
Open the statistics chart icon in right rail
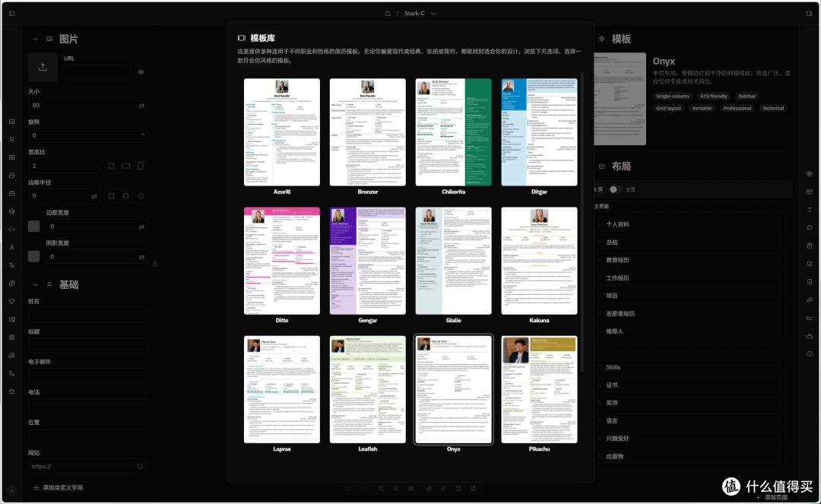[x=810, y=318]
